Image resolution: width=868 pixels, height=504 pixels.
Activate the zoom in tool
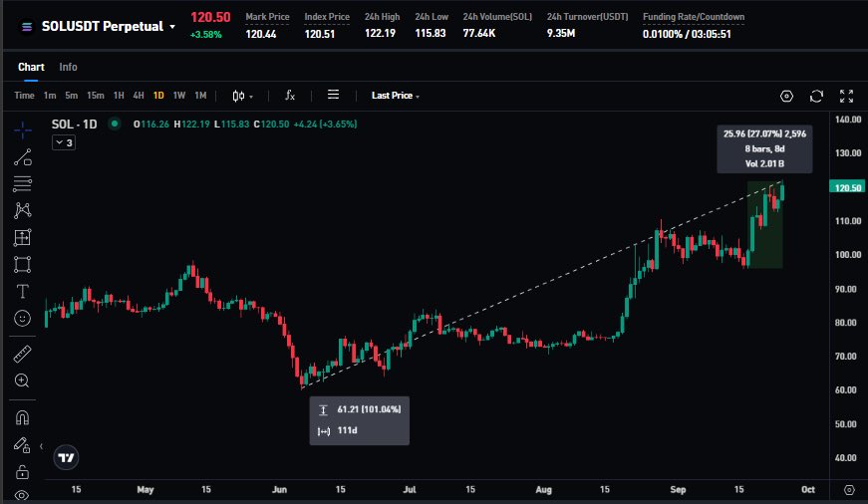[23, 380]
